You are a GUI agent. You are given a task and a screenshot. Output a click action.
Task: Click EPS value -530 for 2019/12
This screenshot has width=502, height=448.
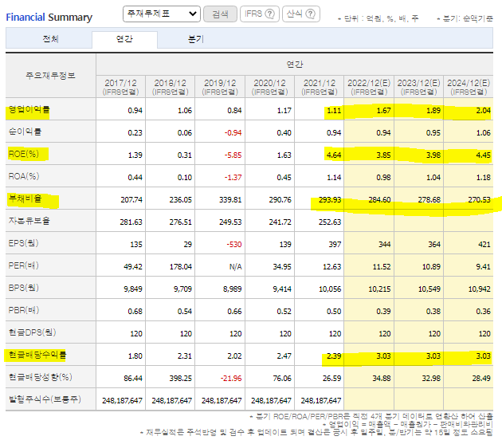[234, 245]
